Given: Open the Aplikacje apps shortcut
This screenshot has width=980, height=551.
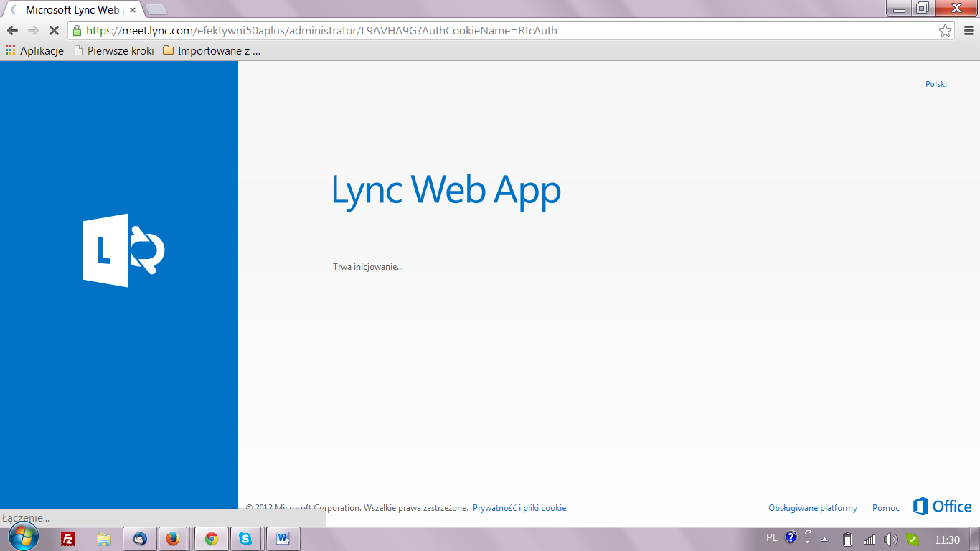Looking at the screenshot, I should tap(34, 50).
